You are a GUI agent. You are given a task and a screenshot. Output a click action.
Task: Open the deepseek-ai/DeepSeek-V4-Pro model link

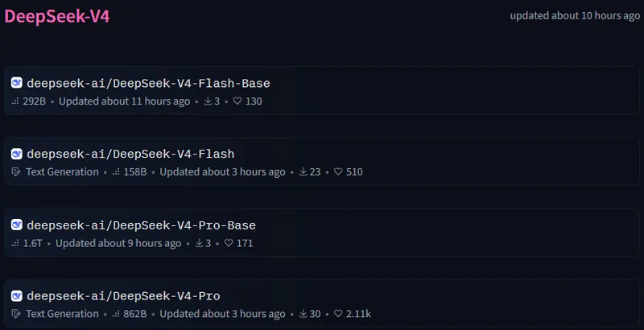[123, 296]
